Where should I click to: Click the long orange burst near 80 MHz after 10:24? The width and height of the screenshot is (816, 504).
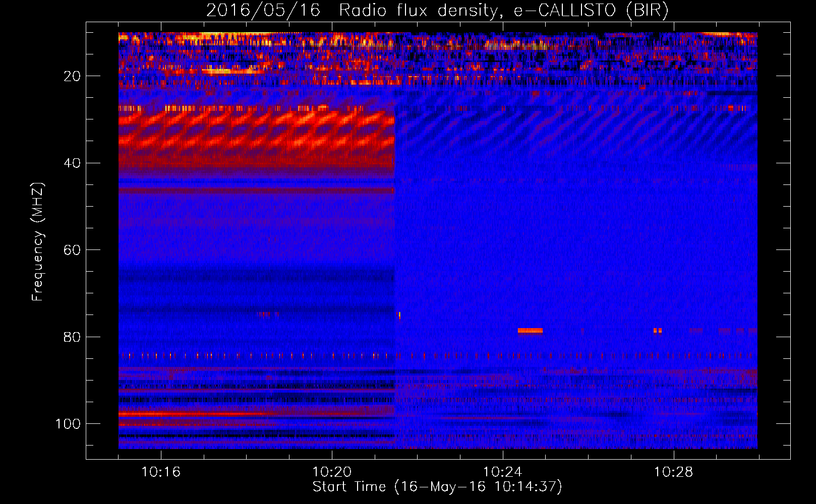pos(530,331)
